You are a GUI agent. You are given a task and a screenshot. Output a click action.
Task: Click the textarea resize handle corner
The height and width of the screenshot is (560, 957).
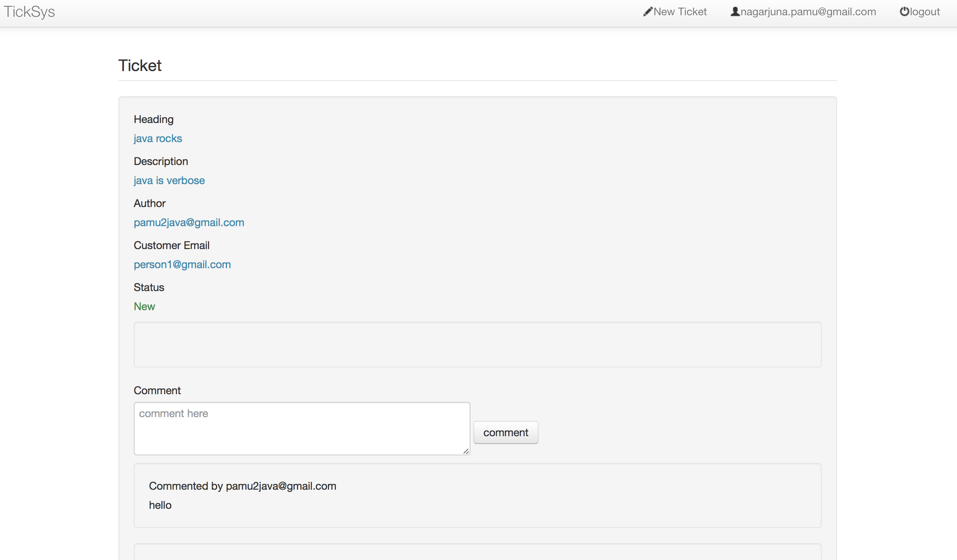click(x=466, y=451)
